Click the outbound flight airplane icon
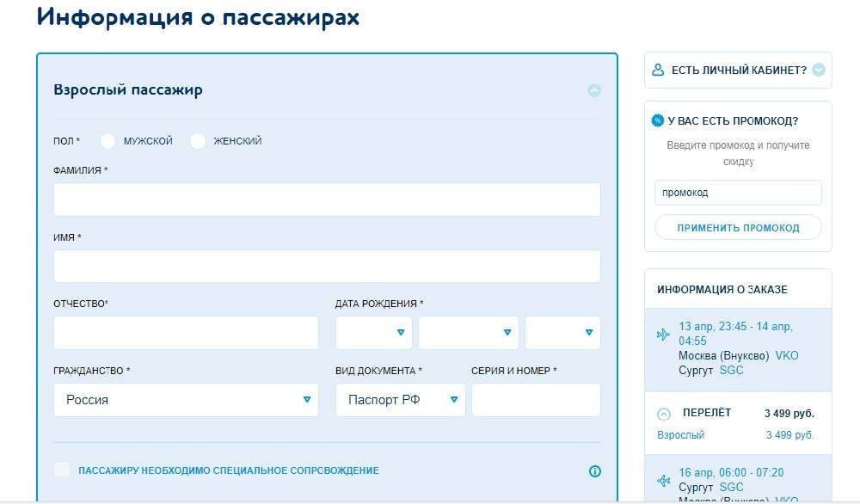Image resolution: width=860 pixels, height=504 pixels. (x=663, y=335)
